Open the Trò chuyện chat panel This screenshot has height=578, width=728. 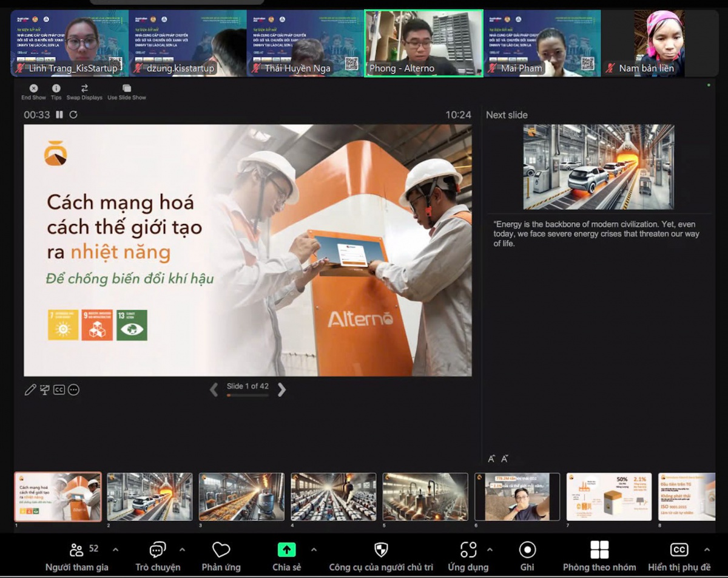tap(158, 556)
